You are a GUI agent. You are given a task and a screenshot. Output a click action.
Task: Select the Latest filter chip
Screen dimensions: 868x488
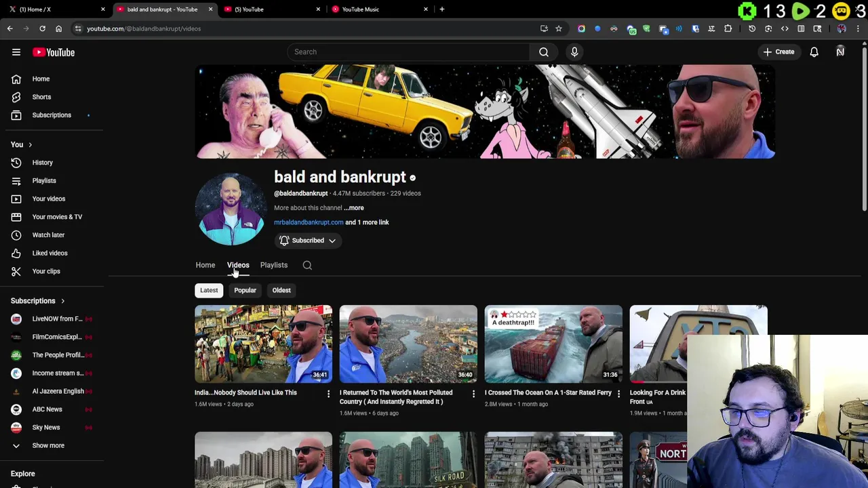tap(209, 290)
